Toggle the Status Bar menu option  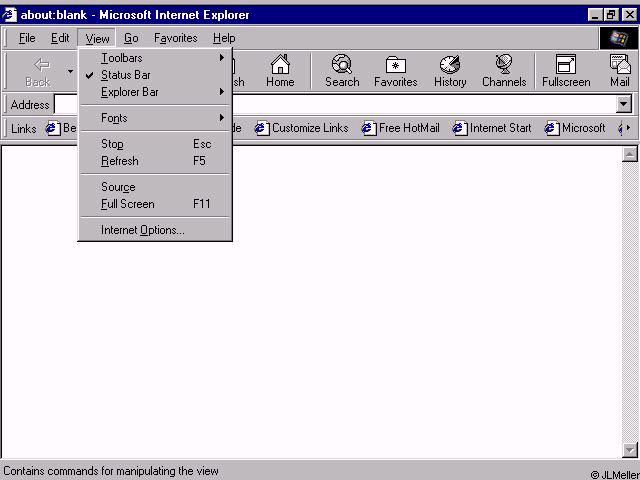pos(155,75)
